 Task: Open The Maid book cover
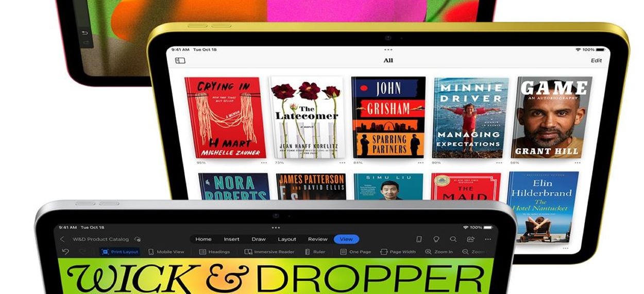tap(466, 186)
